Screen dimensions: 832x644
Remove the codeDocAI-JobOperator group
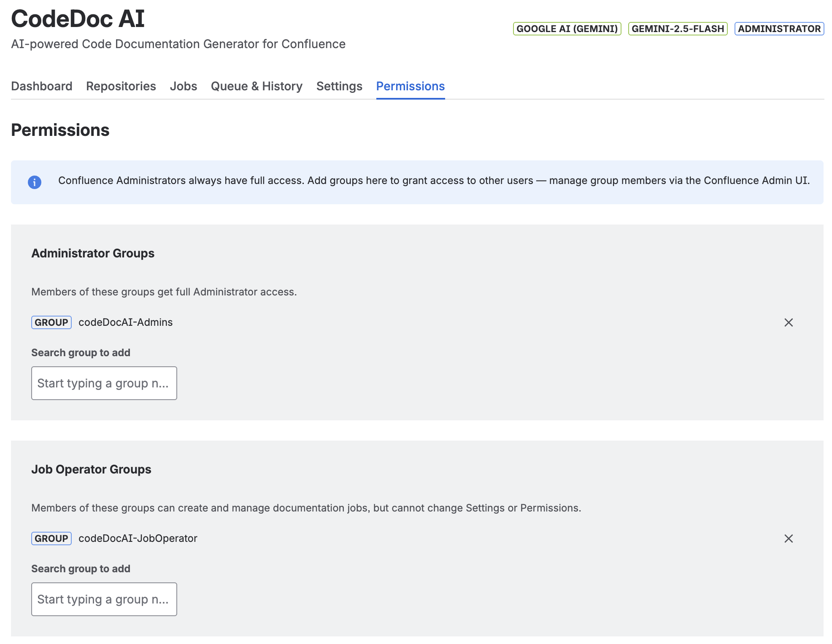pos(789,538)
